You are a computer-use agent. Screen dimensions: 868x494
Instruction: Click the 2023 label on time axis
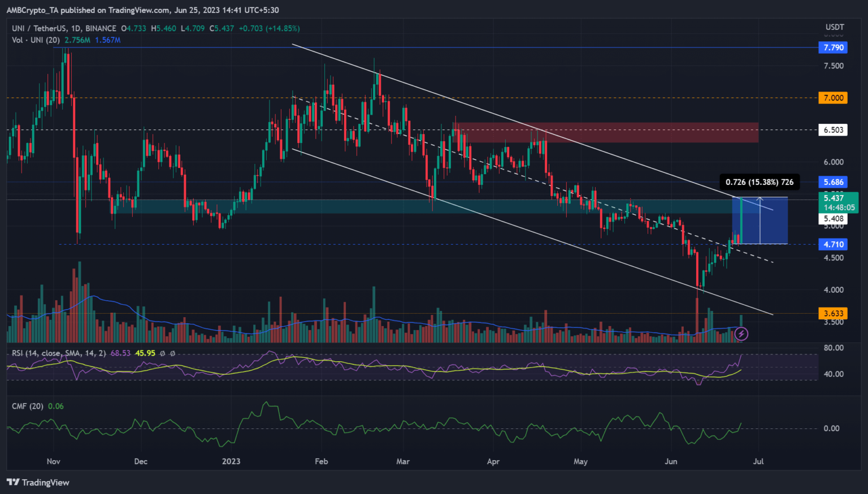pos(231,461)
